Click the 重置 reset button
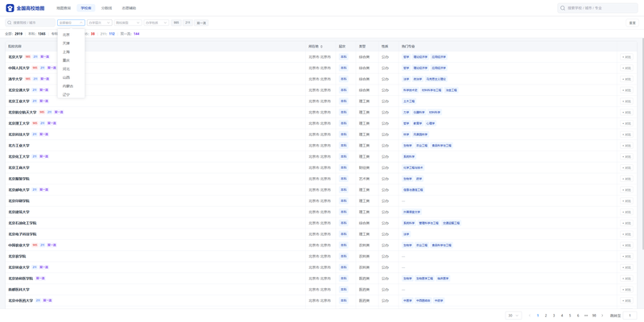The height and width of the screenshot is (322, 644). coord(632,23)
